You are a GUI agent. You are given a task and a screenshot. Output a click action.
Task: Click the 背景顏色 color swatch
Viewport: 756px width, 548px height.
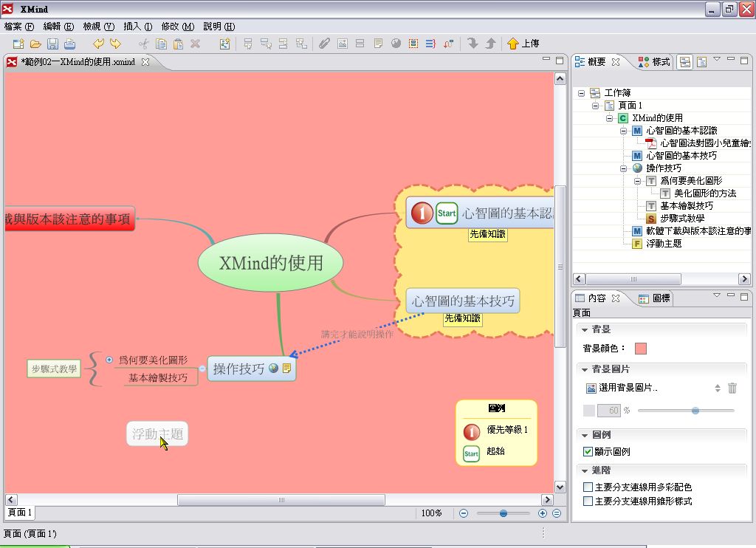pyautogui.click(x=640, y=349)
